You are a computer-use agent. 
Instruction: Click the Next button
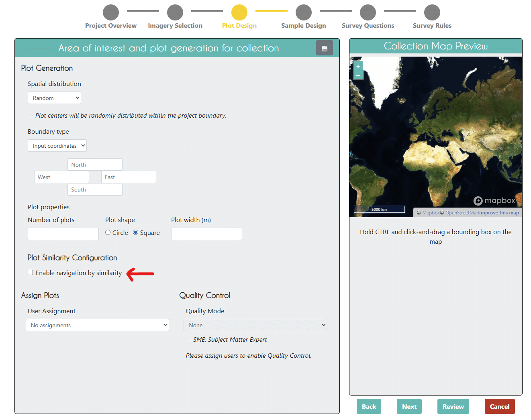(409, 406)
